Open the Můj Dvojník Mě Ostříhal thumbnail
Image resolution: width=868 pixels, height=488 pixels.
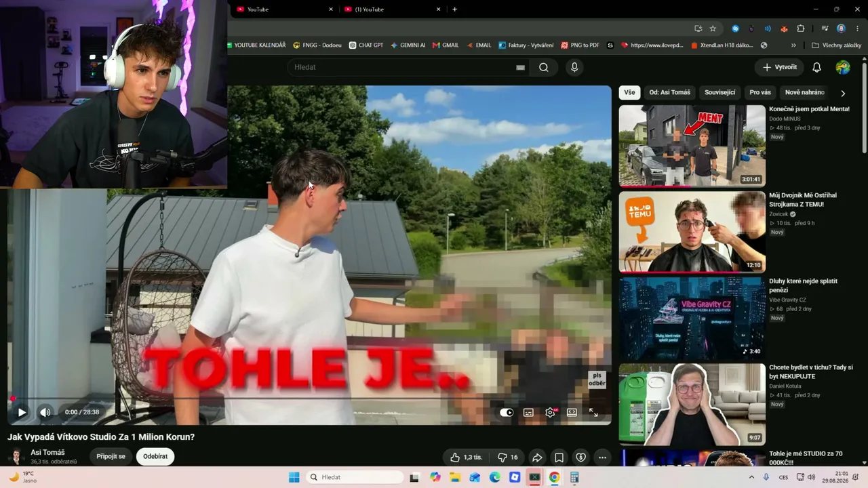coord(692,232)
